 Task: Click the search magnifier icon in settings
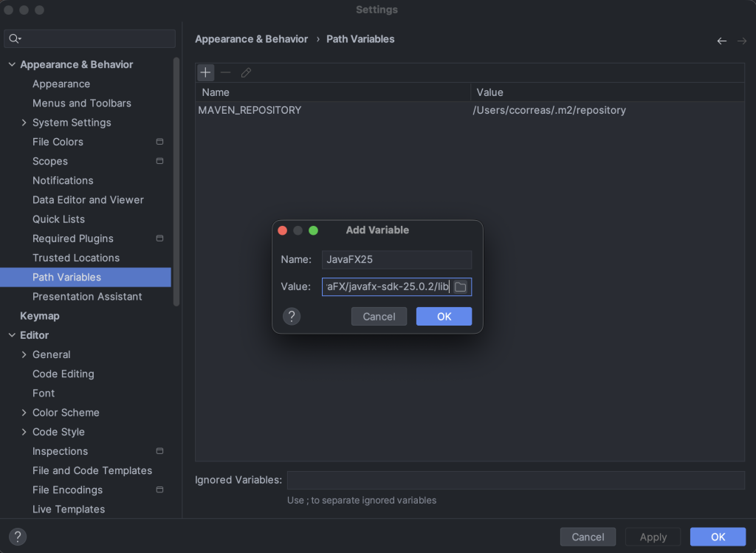tap(15, 38)
